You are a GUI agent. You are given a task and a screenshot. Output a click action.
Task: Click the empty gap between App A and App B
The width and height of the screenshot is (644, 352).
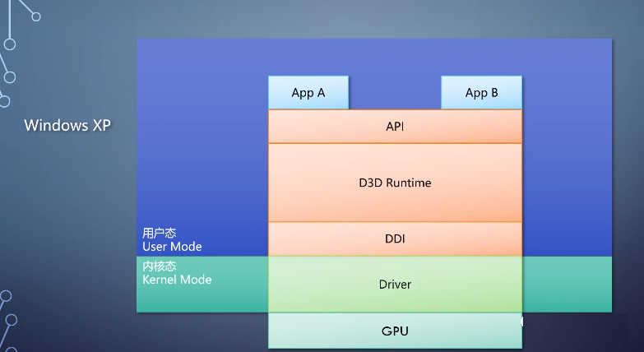tap(395, 93)
